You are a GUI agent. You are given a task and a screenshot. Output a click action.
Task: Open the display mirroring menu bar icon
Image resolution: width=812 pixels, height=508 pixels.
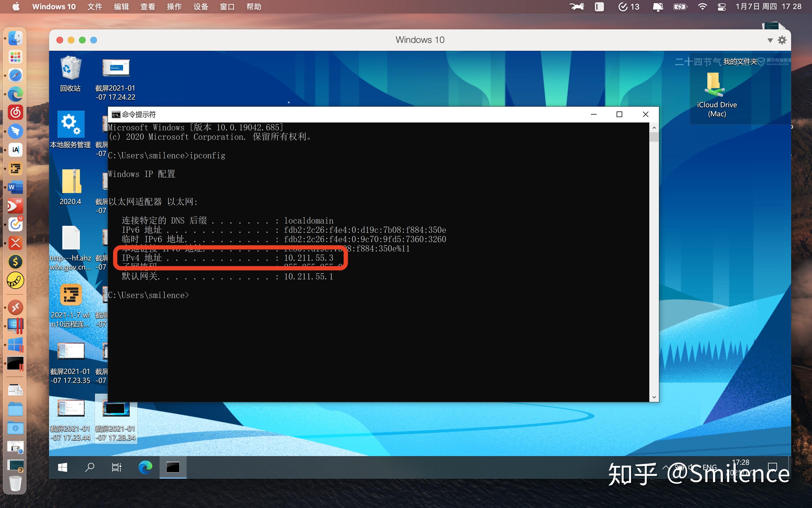click(x=658, y=7)
